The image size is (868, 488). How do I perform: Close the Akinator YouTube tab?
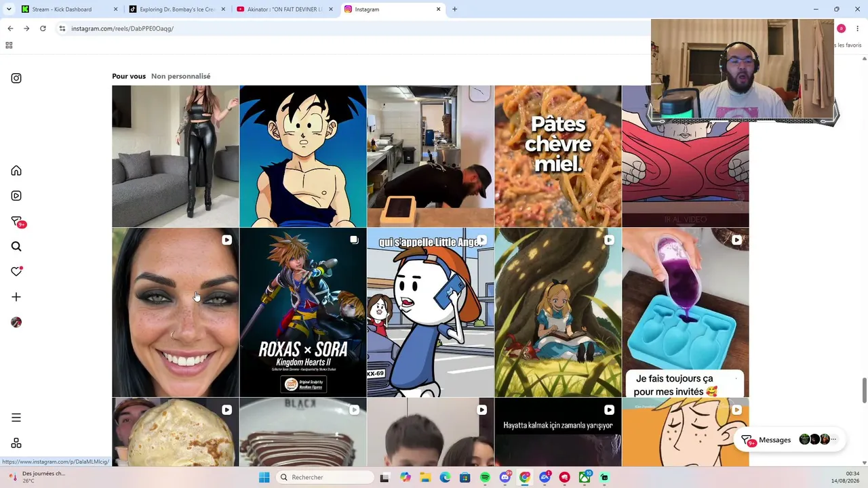click(331, 9)
